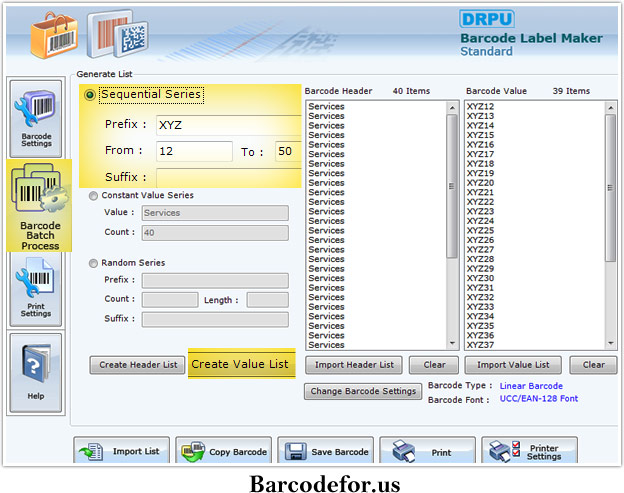The image size is (624, 493).
Task: Open Printer Settings at bottom
Action: (529, 451)
